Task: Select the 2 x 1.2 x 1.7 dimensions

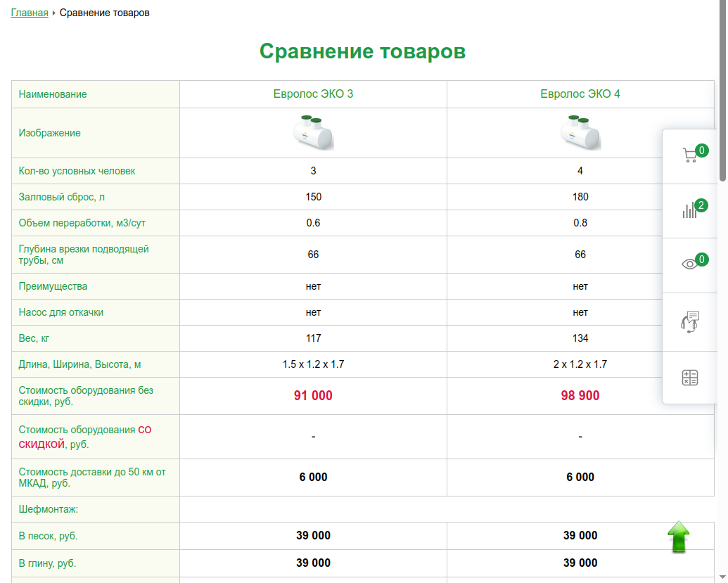Action: pyautogui.click(x=580, y=364)
